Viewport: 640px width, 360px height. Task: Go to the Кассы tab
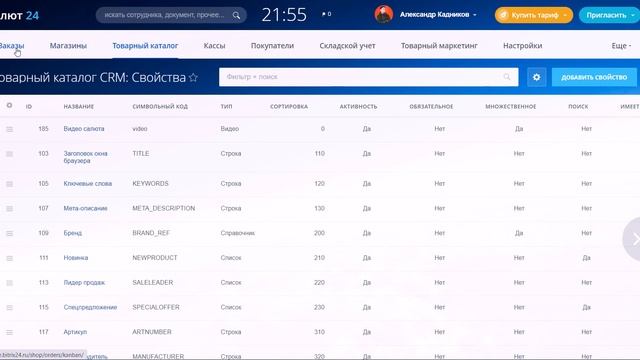(214, 46)
